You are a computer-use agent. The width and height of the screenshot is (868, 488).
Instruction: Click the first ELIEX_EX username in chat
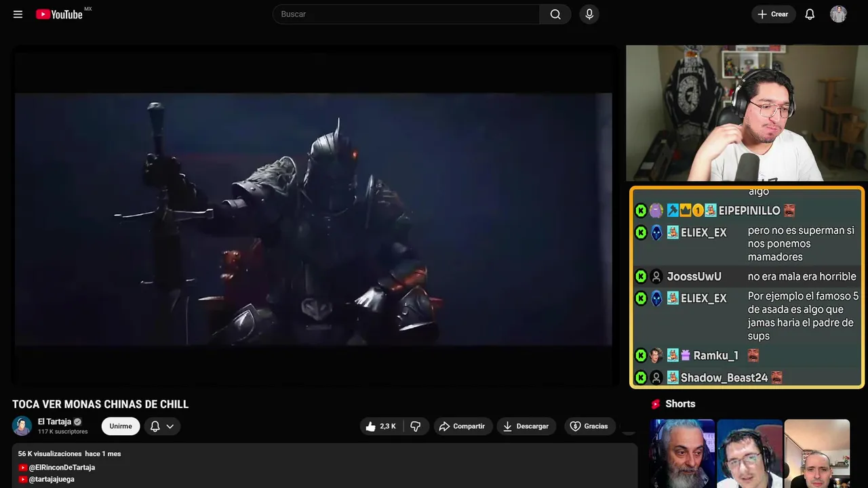tap(704, 232)
